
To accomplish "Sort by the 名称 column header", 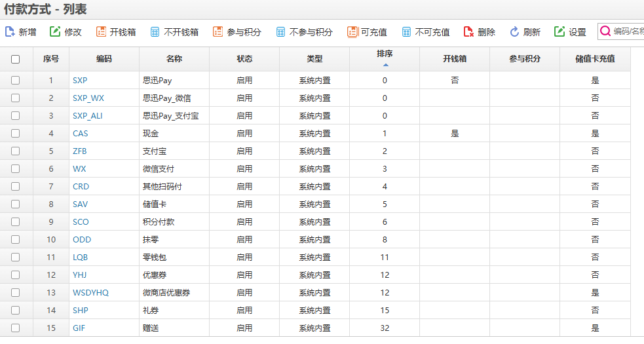I will pyautogui.click(x=174, y=59).
